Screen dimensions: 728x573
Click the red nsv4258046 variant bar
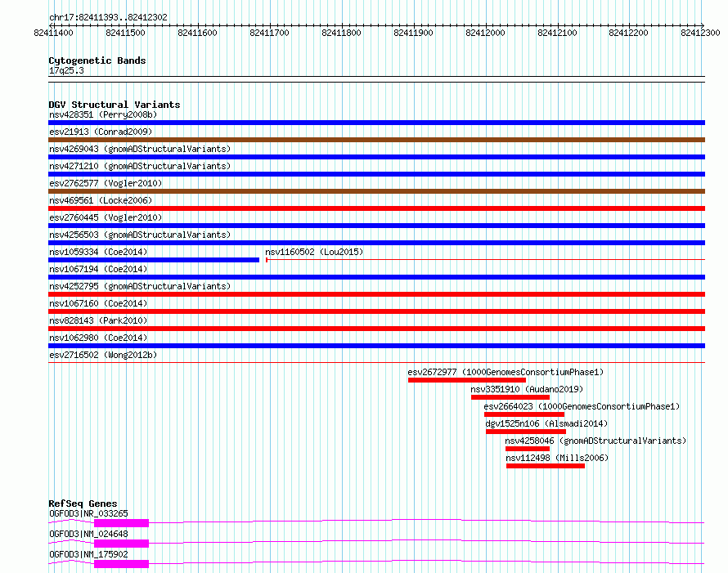coord(528,449)
